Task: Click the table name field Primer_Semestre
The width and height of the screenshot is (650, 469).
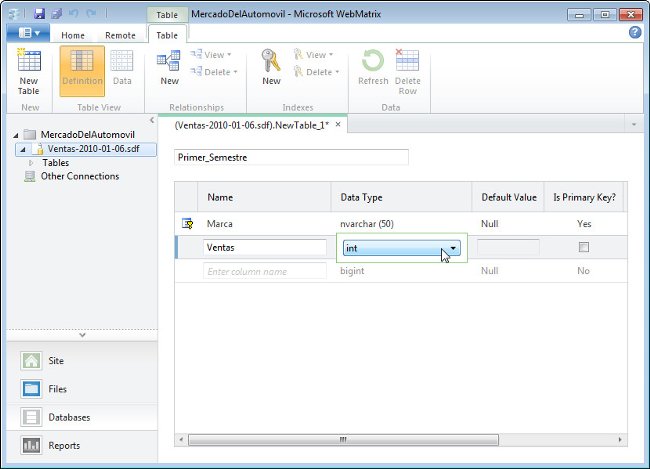Action: pyautogui.click(x=291, y=157)
